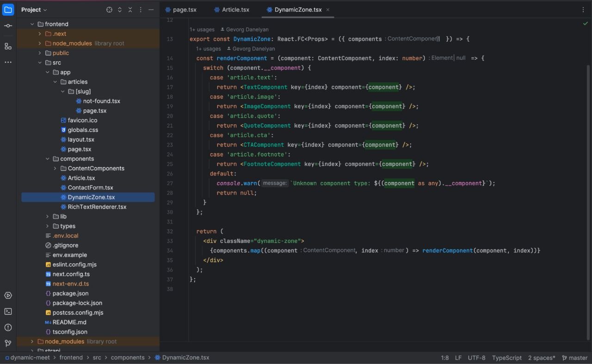Click the Collapse All icon in Project panel
The width and height of the screenshot is (592, 364).
point(130,10)
